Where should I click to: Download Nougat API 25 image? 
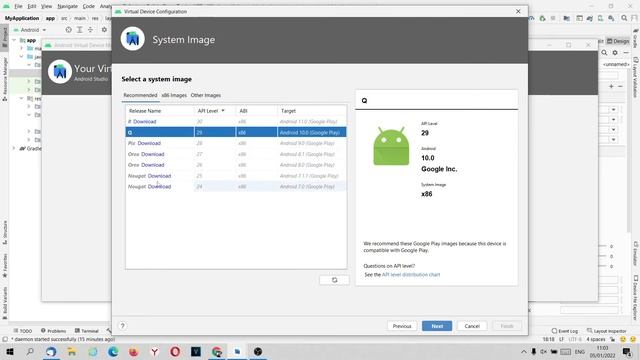click(159, 176)
